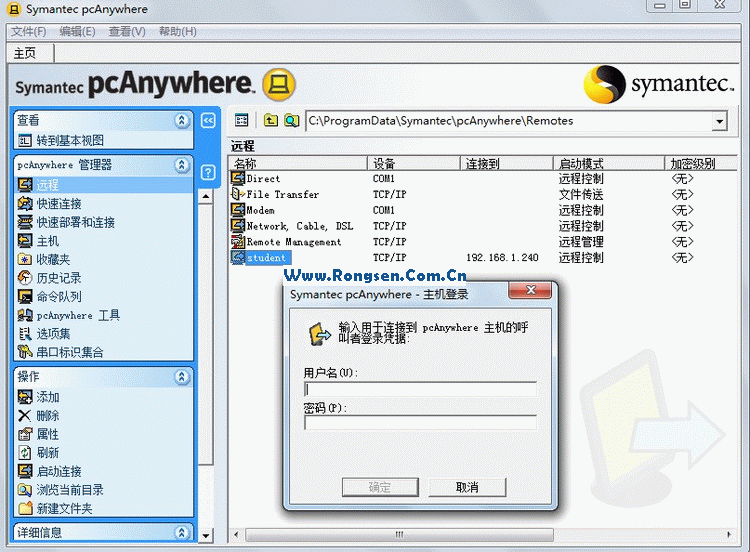750x552 pixels.
Task: Expand the 详细信息 details panel
Action: click(x=182, y=532)
